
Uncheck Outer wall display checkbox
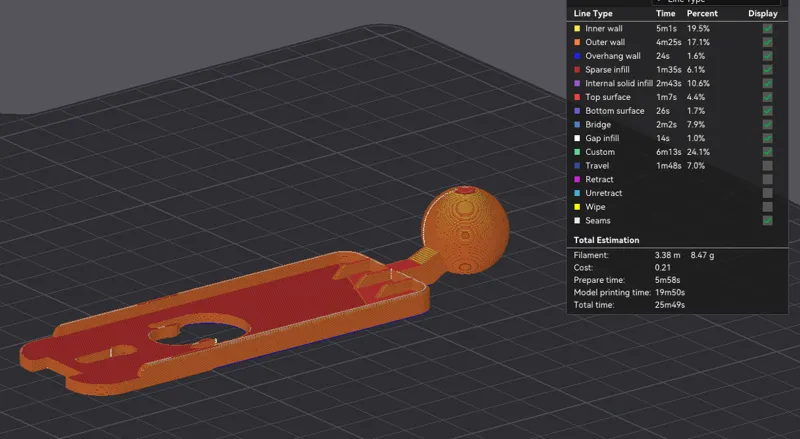pos(767,42)
